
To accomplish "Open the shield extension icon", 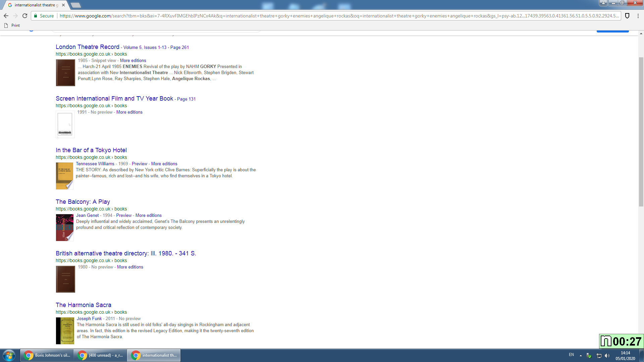I will click(x=627, y=16).
